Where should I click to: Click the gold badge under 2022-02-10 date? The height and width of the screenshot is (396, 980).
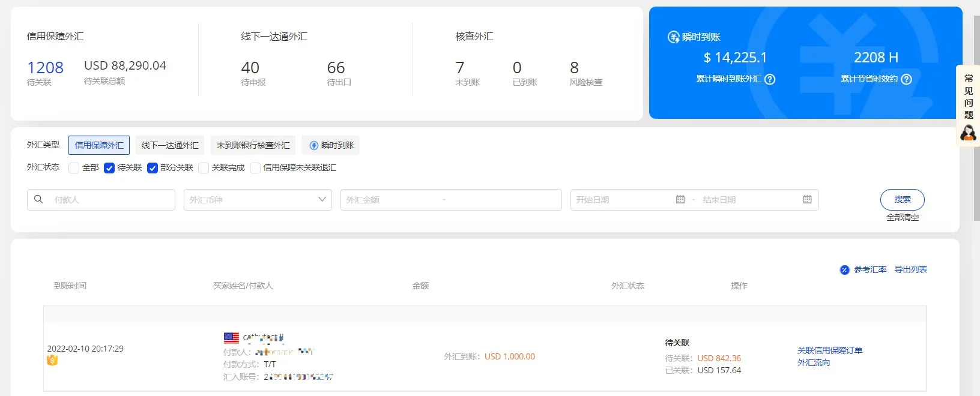[52, 360]
